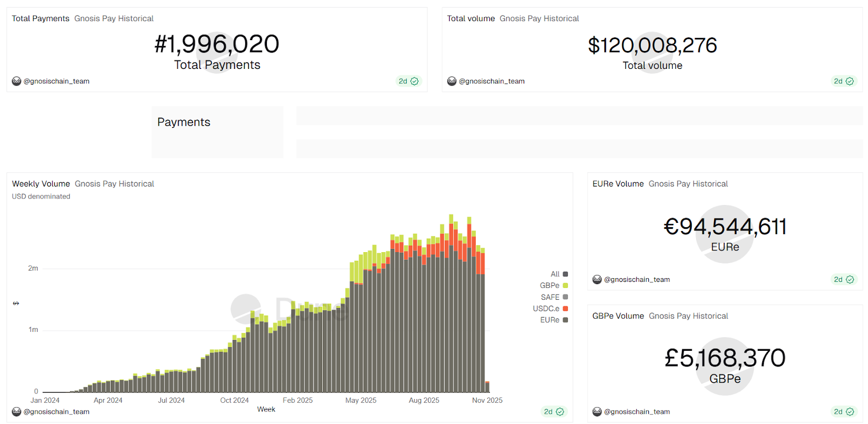This screenshot has width=868, height=424.
Task: Click the Week x-axis title
Action: 266,409
